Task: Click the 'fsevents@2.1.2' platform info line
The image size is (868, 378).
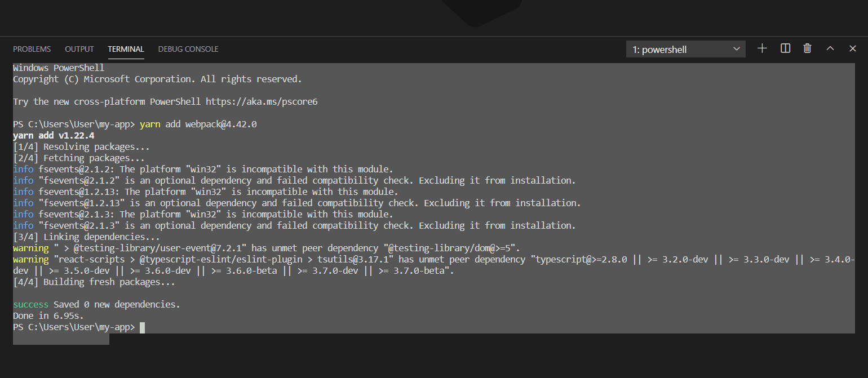Action: coord(203,169)
